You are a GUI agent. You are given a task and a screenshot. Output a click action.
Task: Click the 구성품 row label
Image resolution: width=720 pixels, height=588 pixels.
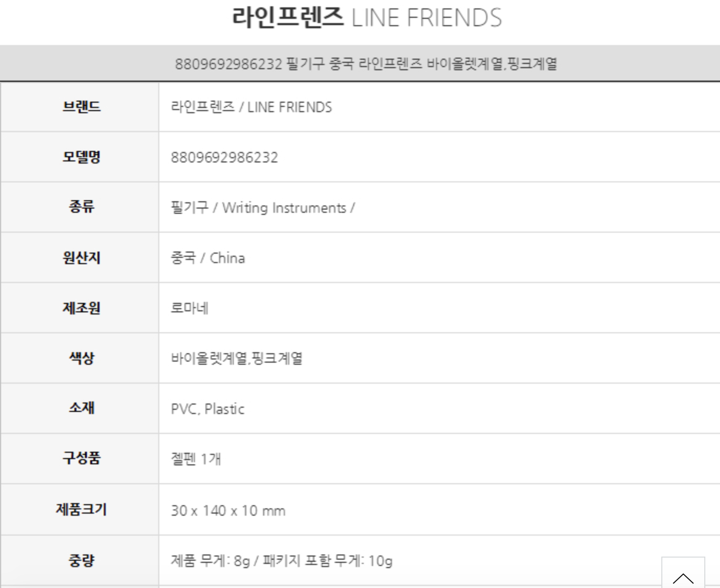click(x=81, y=459)
